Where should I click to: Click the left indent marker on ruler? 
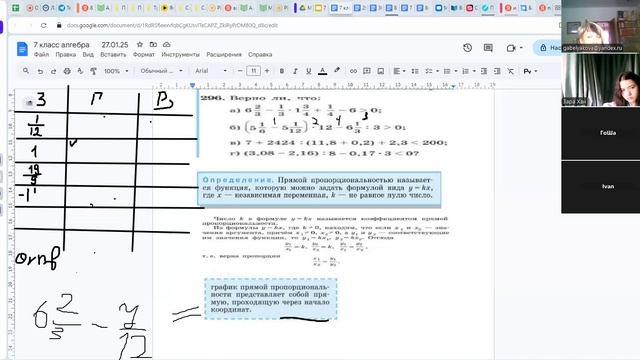193,85
